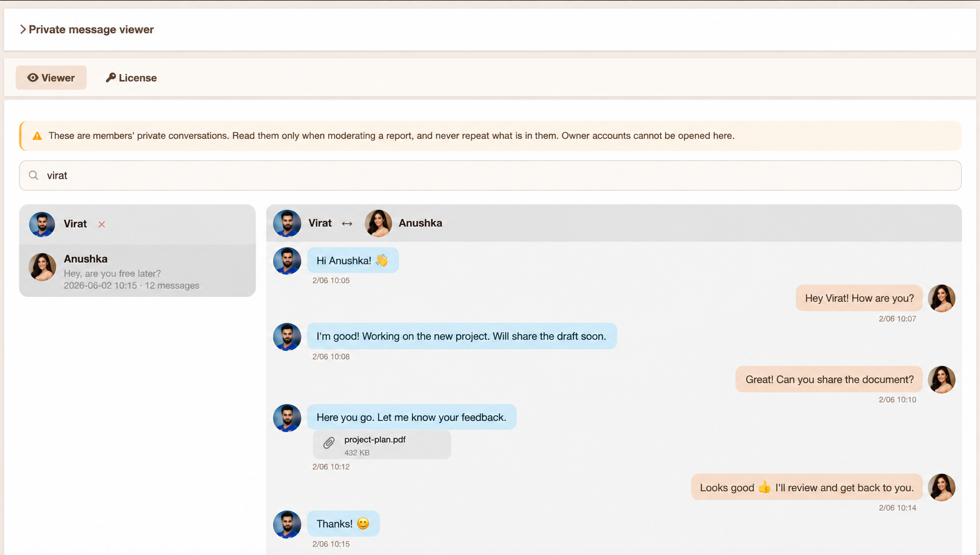Viewport: 980px width, 555px height.
Task: Click the eye icon on Viewer tab
Action: [x=33, y=78]
